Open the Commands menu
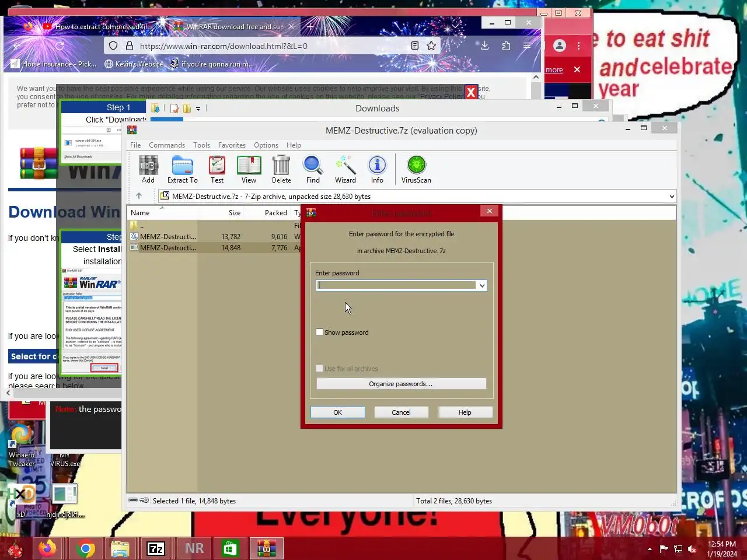The height and width of the screenshot is (560, 747). tap(167, 145)
